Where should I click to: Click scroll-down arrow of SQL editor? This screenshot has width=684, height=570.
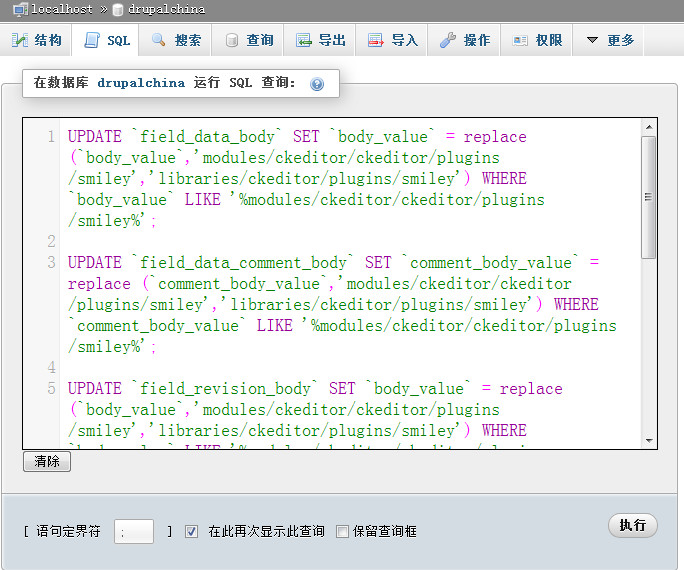click(649, 440)
